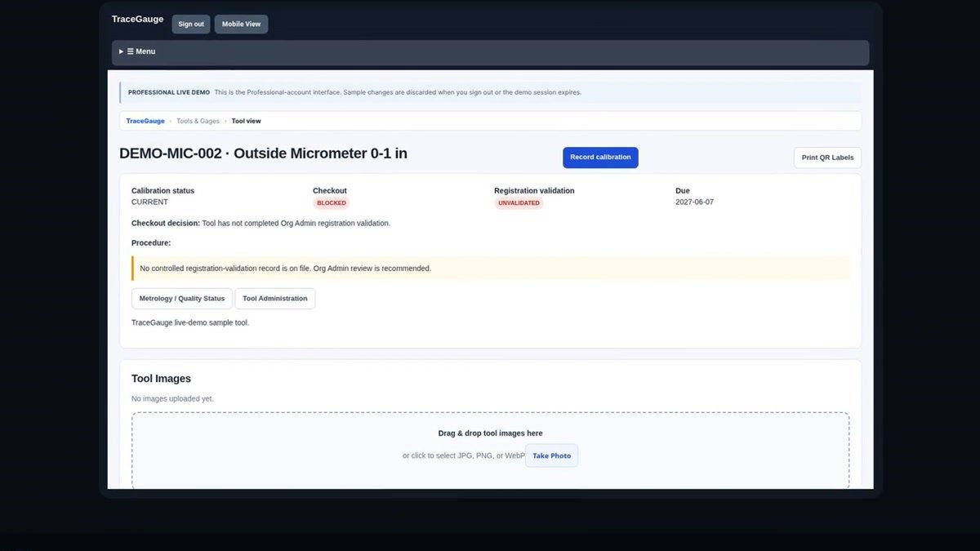Viewport: 980px width, 551px height.
Task: Click the due date 2027-06-07
Action: pyautogui.click(x=694, y=202)
